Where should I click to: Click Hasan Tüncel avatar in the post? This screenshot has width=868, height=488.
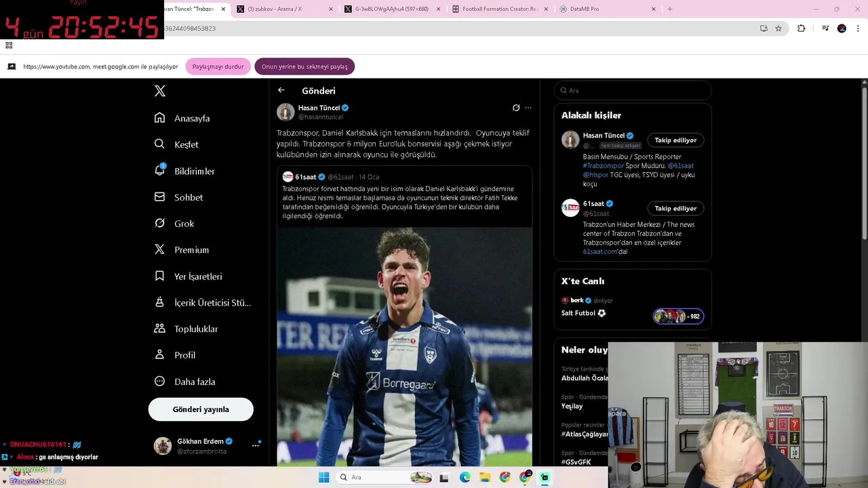click(285, 112)
